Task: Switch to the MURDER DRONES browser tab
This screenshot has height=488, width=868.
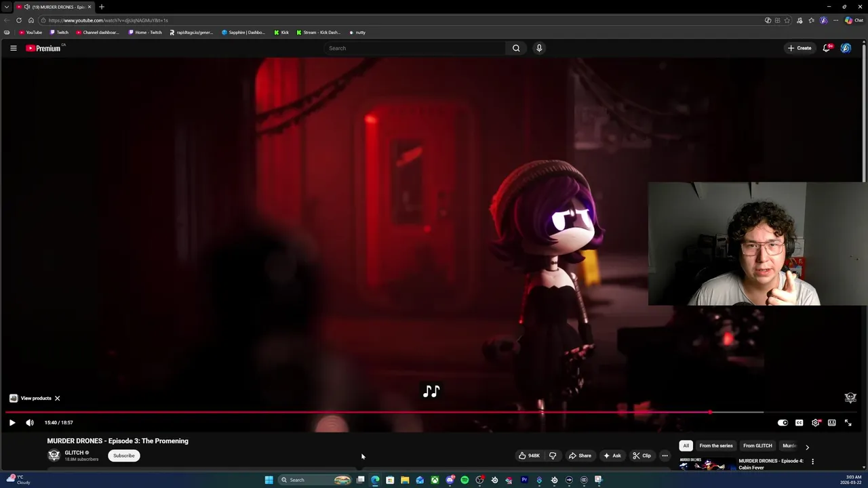Action: (54, 7)
